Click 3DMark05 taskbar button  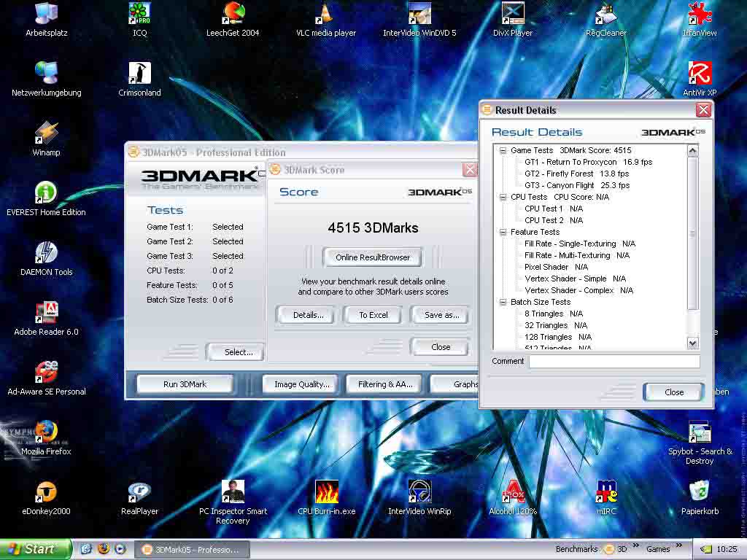point(192,550)
